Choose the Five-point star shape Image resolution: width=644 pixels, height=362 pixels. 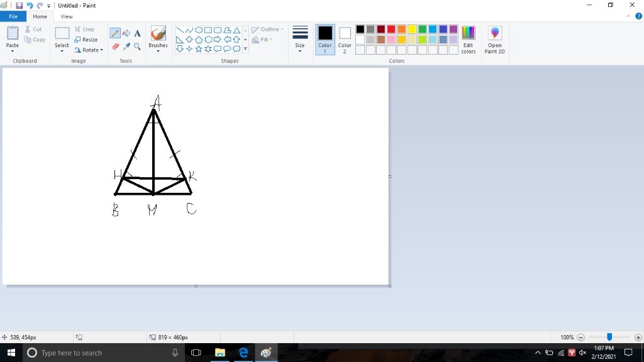(198, 49)
